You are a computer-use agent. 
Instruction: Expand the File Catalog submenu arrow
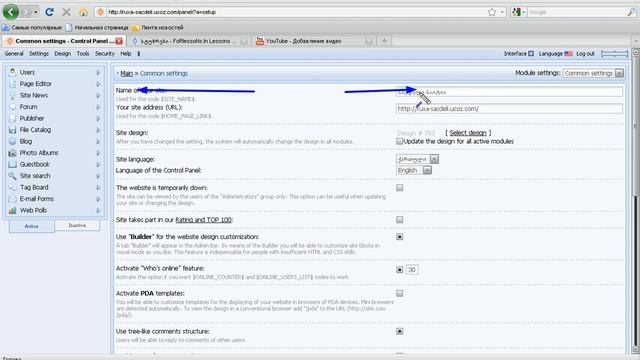point(98,130)
